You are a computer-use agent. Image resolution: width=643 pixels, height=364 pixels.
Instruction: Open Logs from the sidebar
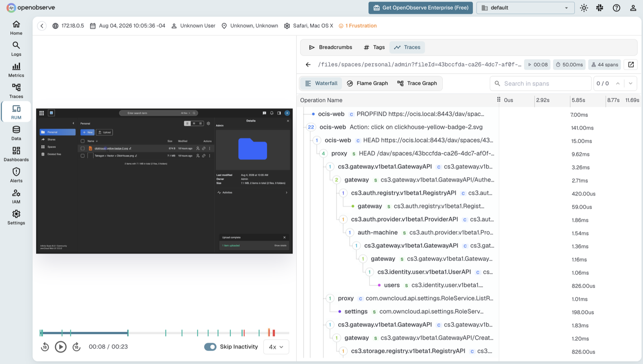pos(16,49)
